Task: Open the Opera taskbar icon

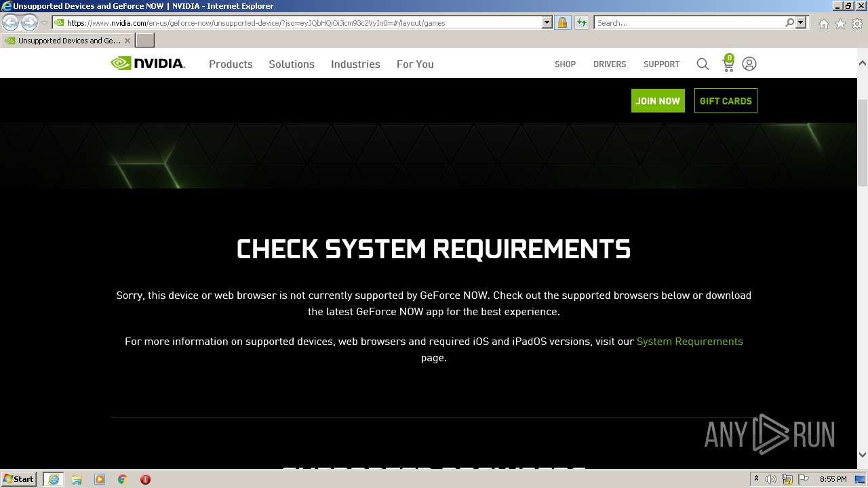Action: [x=145, y=479]
